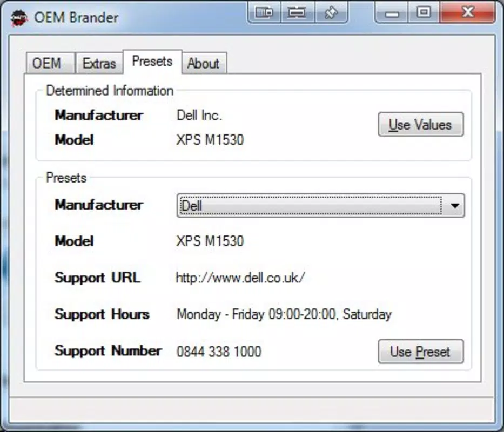Open the Extras tab
The image size is (504, 432).
pos(99,63)
